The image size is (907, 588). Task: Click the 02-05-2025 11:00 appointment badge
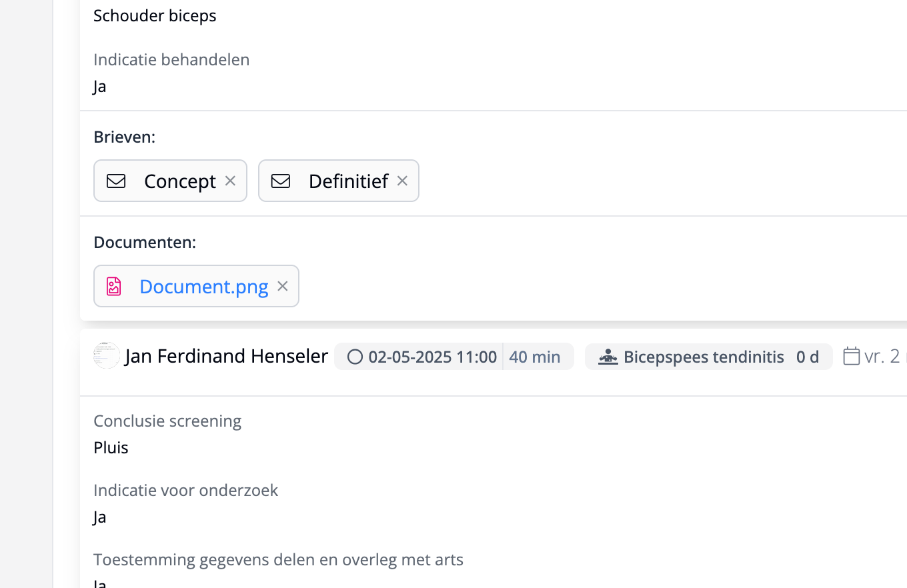[432, 357]
